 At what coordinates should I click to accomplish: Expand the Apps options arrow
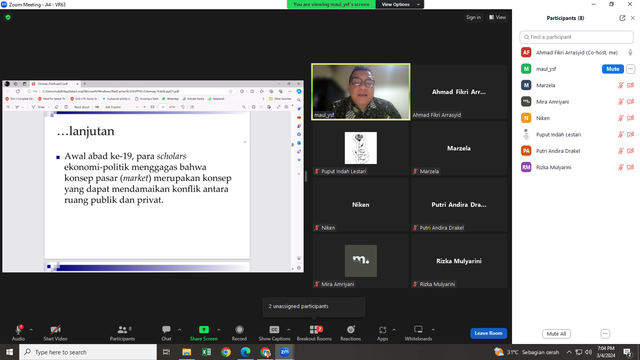point(394,330)
